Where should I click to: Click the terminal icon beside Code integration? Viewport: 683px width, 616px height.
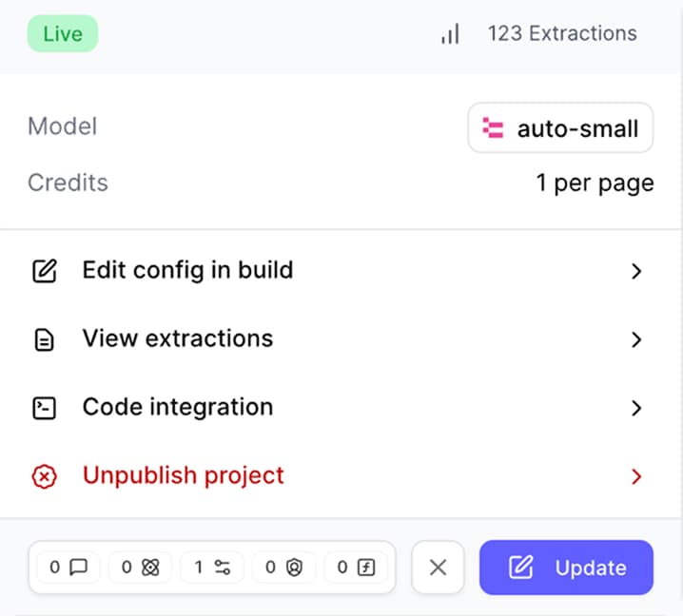[x=45, y=408]
